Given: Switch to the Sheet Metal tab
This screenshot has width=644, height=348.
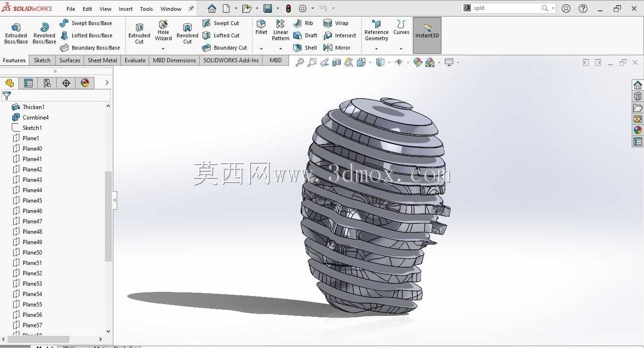Looking at the screenshot, I should tap(102, 60).
